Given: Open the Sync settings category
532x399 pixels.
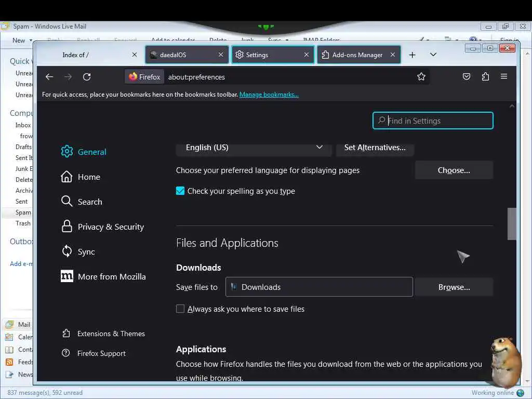Looking at the screenshot, I should [78, 251].
